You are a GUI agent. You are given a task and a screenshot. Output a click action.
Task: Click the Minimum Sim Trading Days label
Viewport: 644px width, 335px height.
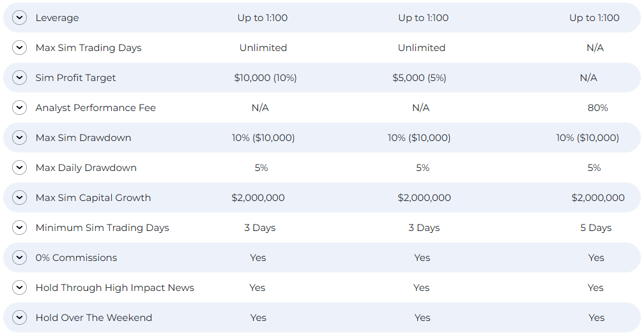click(102, 228)
